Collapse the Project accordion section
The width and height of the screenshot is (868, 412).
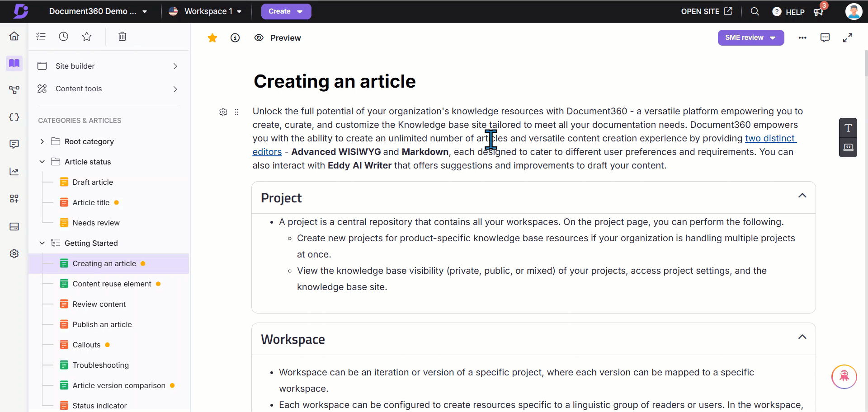(802, 196)
